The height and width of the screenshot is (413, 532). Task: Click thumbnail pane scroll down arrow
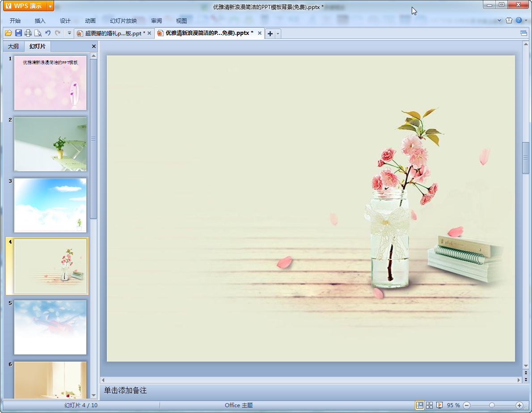93,396
